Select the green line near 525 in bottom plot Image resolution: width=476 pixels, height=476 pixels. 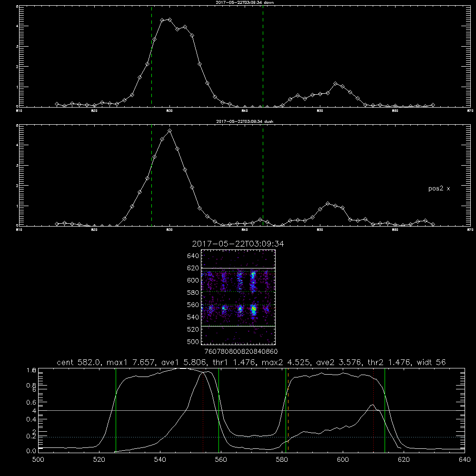(116, 410)
